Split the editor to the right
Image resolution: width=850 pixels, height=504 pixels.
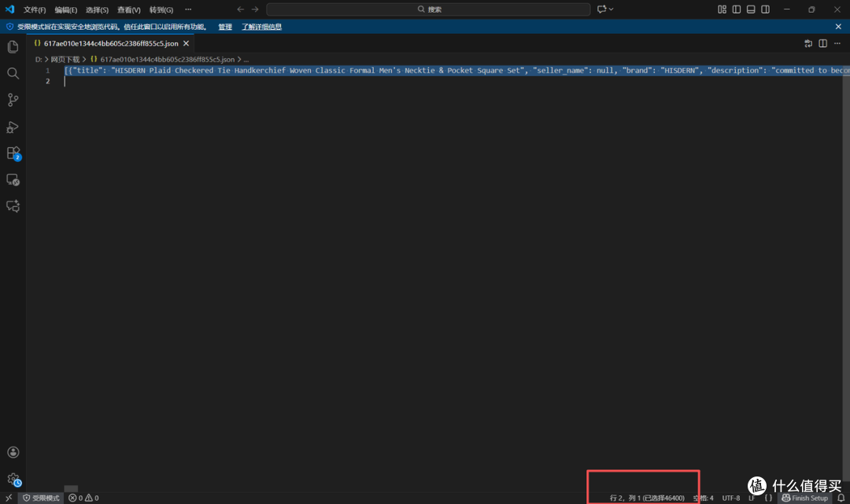coord(823,43)
